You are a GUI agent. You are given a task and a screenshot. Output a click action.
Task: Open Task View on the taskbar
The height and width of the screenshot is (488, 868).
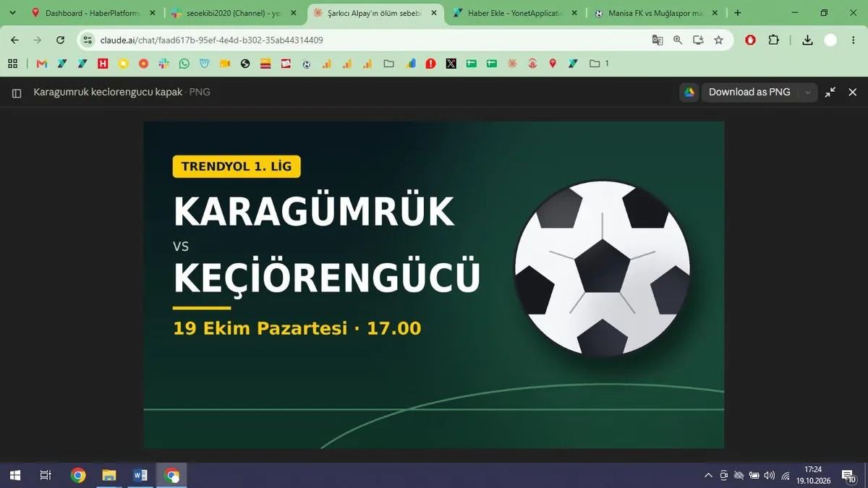click(45, 475)
